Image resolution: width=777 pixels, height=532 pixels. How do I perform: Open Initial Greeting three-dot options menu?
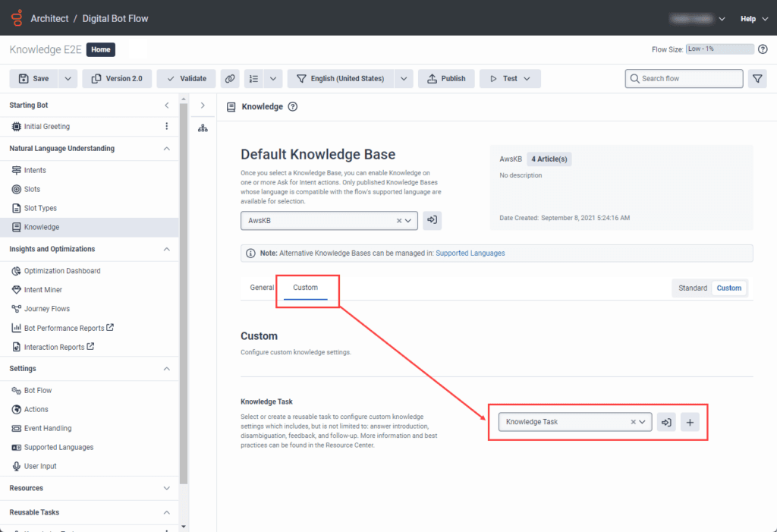[167, 127]
